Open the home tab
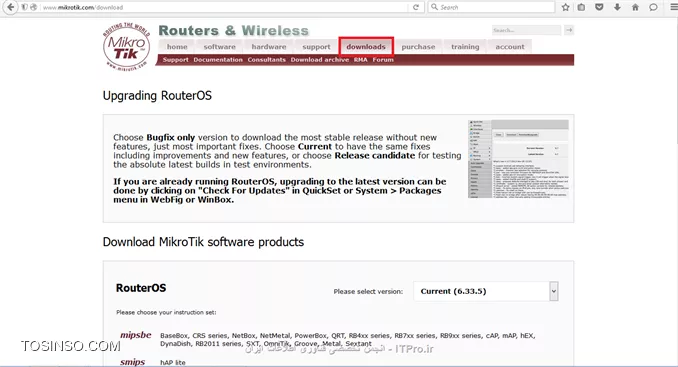Image resolution: width=678 pixels, height=367 pixels. point(177,47)
